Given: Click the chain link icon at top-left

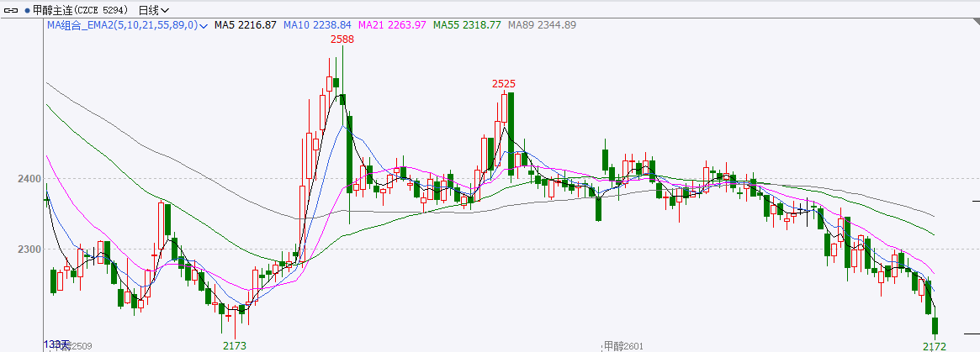Looking at the screenshot, I should (12, 10).
